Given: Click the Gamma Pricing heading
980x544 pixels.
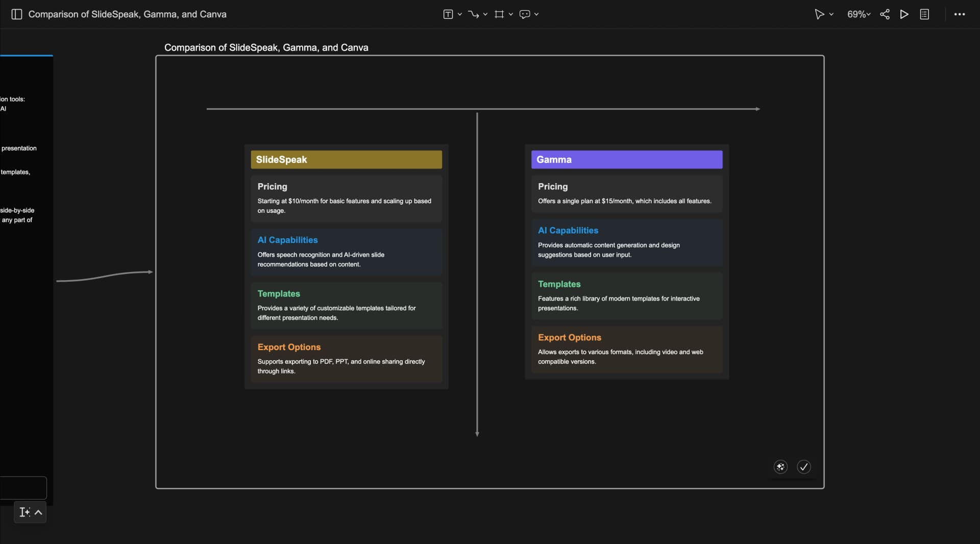Looking at the screenshot, I should [553, 187].
